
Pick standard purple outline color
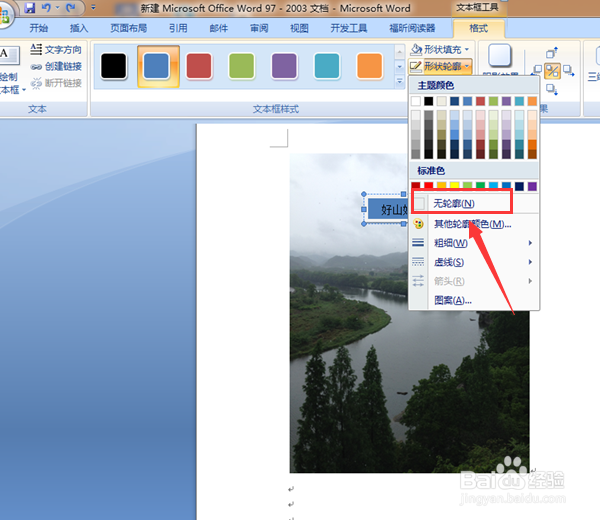pyautogui.click(x=532, y=186)
